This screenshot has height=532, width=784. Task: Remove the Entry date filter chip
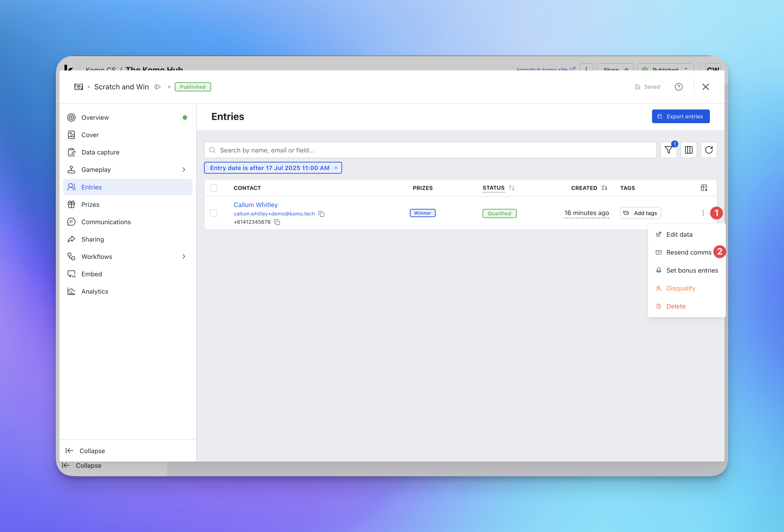pos(336,168)
